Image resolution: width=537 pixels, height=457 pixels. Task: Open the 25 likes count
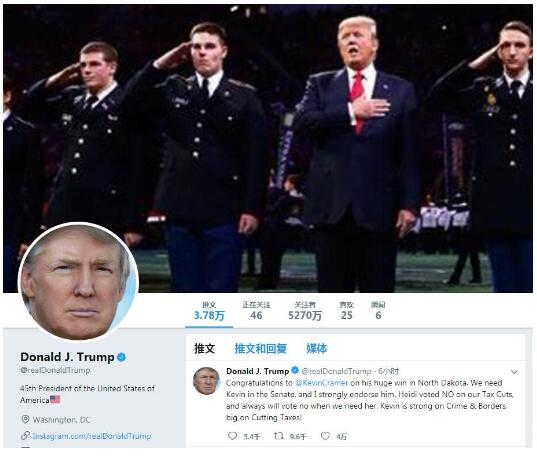coord(347,311)
